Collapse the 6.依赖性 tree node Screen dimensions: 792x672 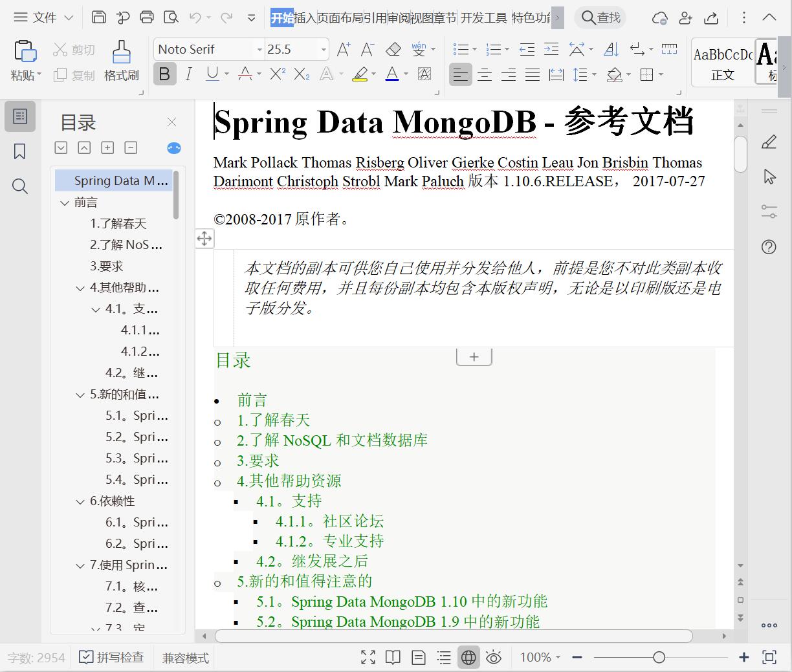coord(80,501)
